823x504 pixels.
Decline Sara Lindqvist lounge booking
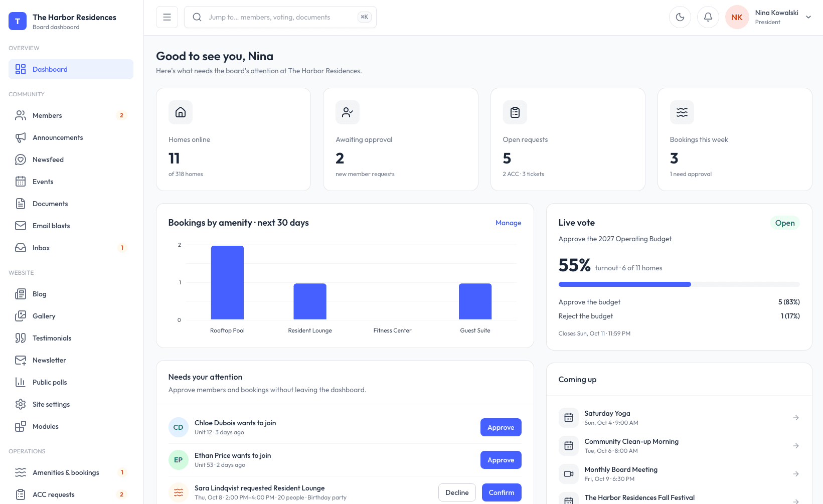(457, 492)
